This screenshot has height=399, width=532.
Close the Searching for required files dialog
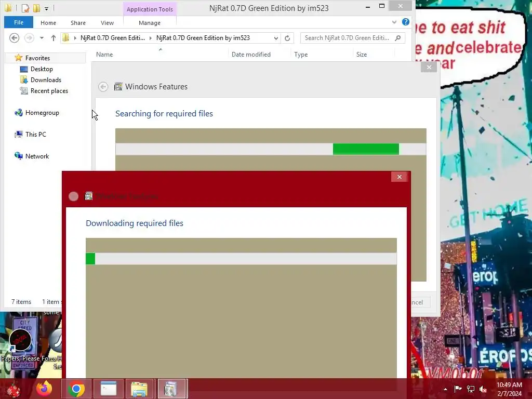click(x=429, y=67)
